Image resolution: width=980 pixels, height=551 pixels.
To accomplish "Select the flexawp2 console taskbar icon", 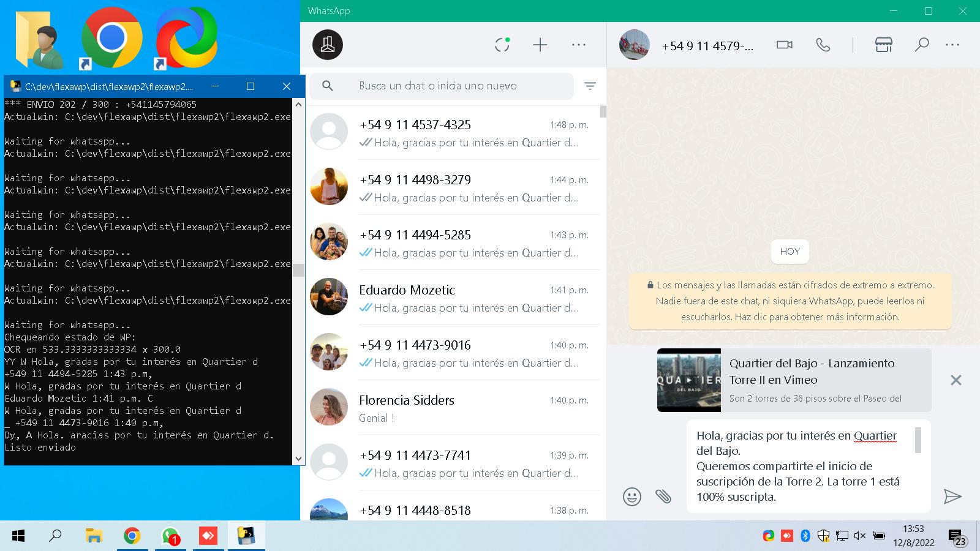I will (246, 536).
